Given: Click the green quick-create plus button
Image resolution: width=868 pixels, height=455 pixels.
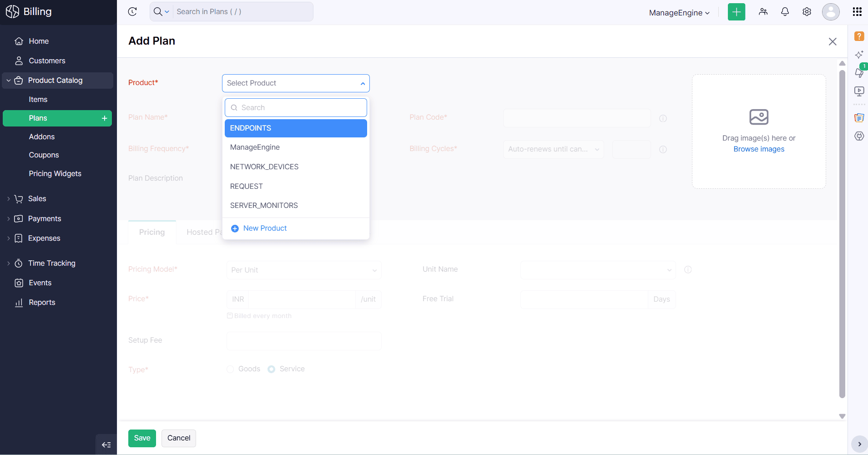Looking at the screenshot, I should tap(737, 12).
